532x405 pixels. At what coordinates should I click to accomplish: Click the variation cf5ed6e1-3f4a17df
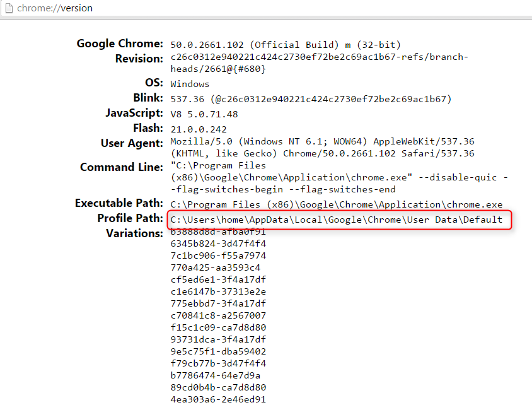[x=218, y=279]
